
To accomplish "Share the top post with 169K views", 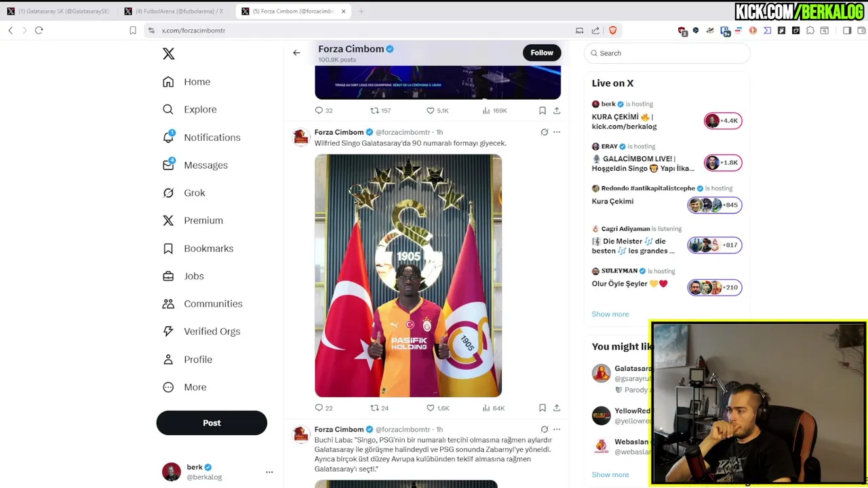I will click(557, 110).
